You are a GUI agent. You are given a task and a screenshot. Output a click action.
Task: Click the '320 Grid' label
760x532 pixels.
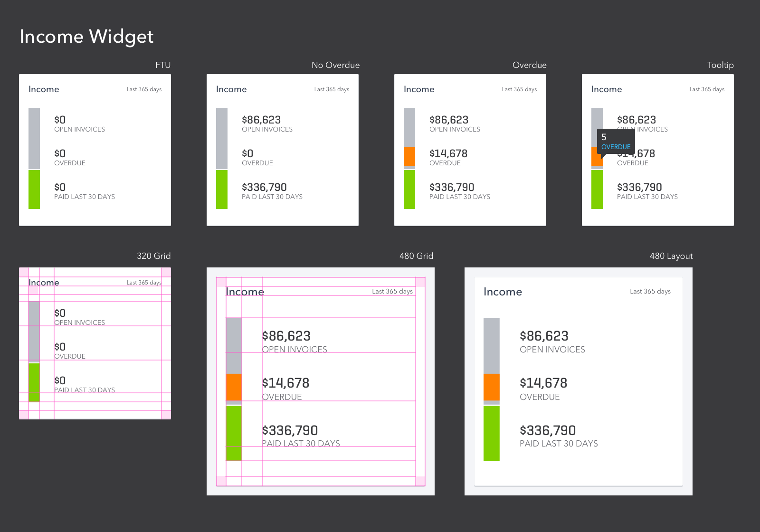[154, 256]
